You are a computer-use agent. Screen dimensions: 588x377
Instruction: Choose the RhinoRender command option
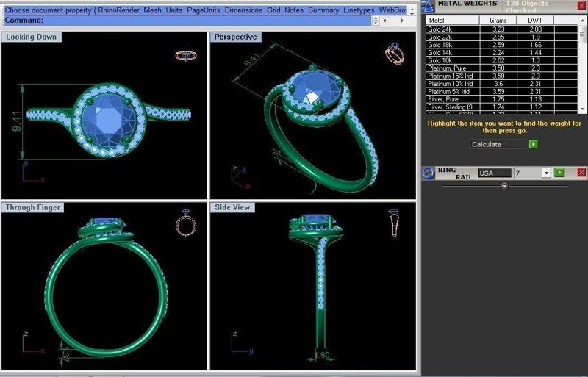[118, 10]
